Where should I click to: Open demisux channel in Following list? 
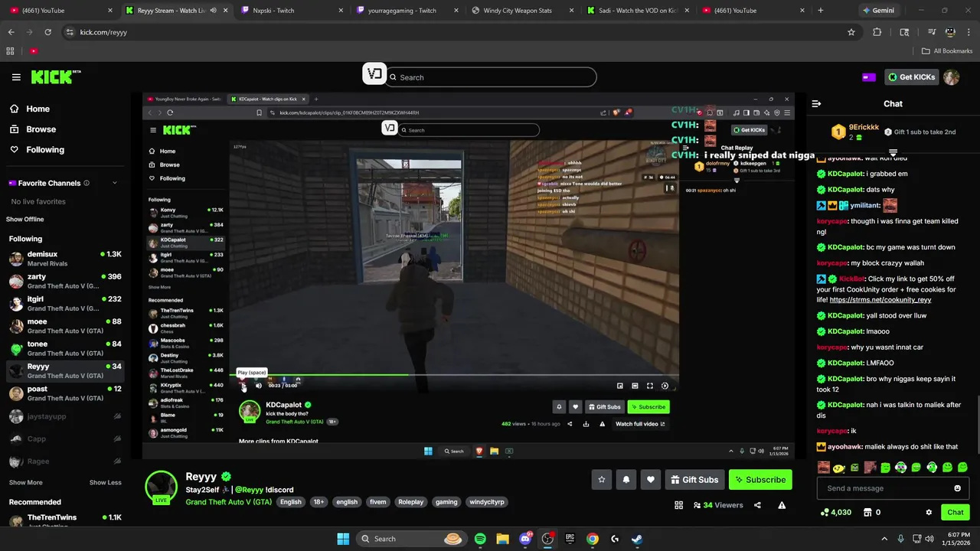click(x=65, y=259)
